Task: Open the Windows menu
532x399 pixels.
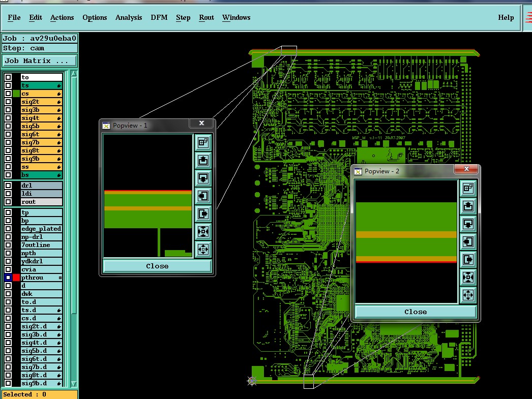Action: click(237, 18)
